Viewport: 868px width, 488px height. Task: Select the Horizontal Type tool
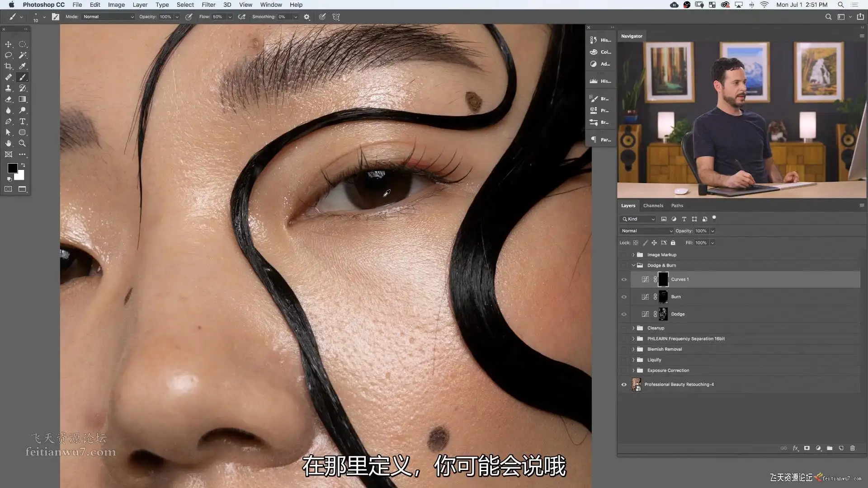tap(22, 122)
